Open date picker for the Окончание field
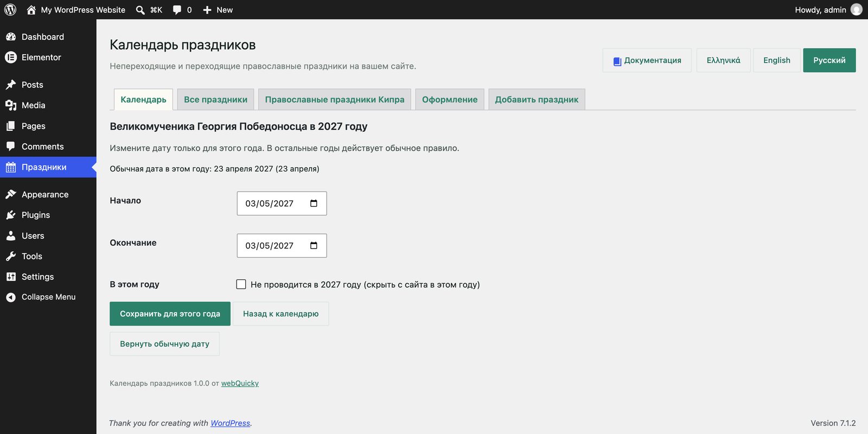This screenshot has width=868, height=434. (x=314, y=246)
